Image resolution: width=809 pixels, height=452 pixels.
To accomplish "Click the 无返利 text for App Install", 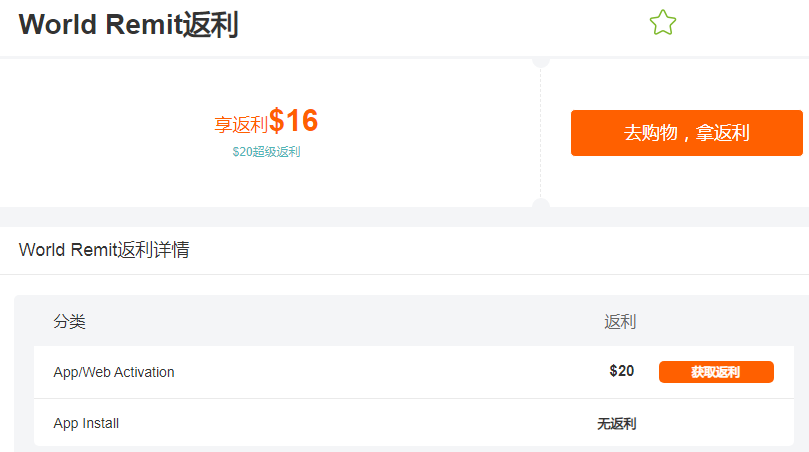I will [616, 424].
